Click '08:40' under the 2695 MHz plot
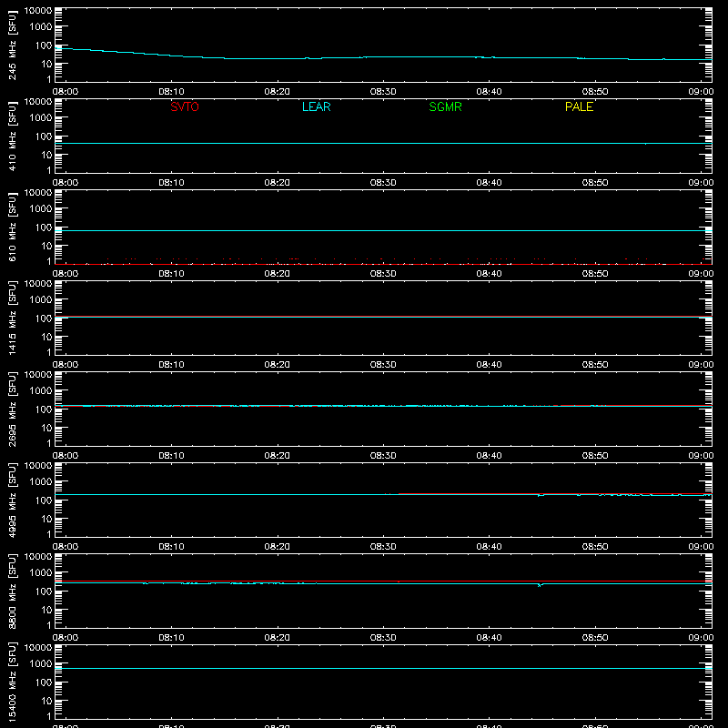This screenshot has height=728, width=728. click(x=489, y=456)
